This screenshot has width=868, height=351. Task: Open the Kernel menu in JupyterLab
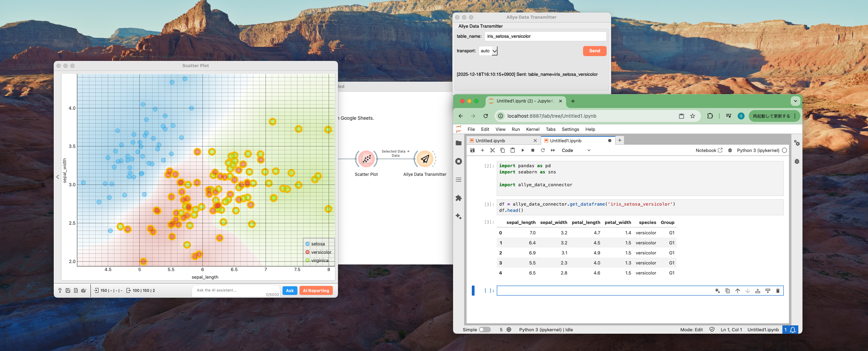[x=532, y=129]
